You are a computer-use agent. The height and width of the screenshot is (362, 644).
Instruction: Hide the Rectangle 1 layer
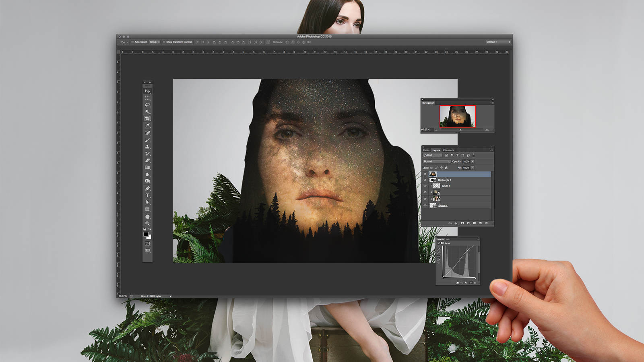click(425, 180)
